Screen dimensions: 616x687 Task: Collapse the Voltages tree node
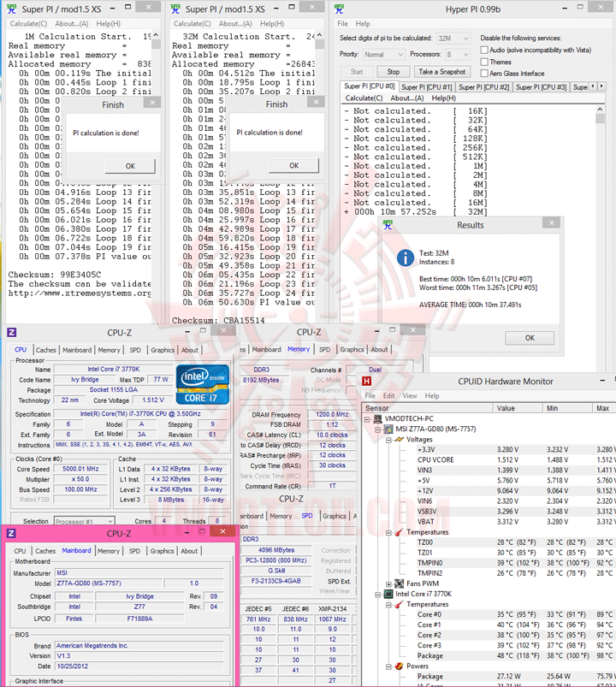(388, 440)
